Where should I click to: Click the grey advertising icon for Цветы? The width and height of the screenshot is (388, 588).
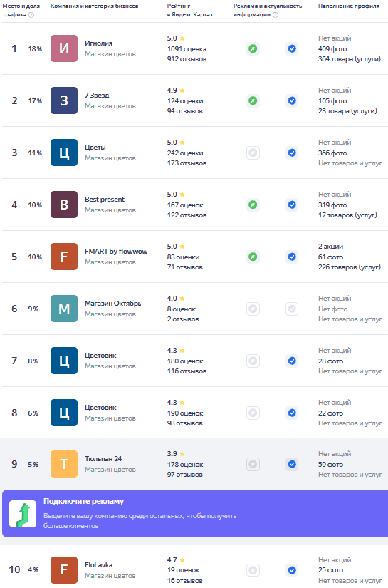(x=253, y=153)
